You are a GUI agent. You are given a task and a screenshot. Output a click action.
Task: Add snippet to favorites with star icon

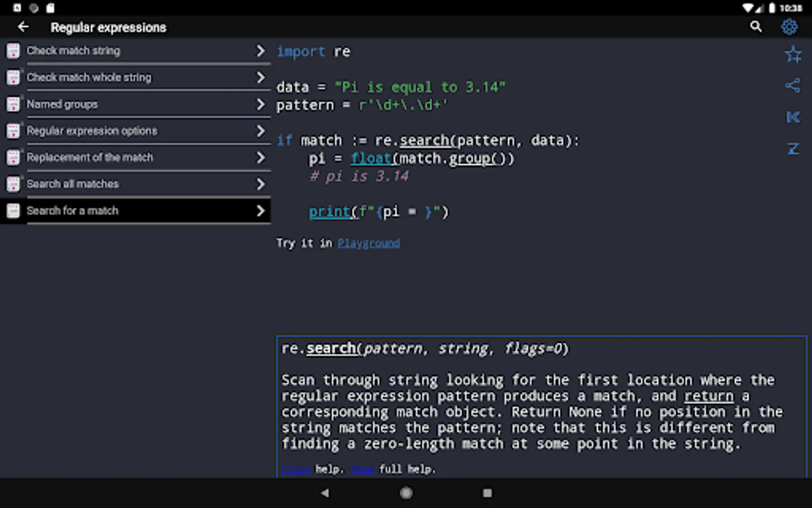793,55
